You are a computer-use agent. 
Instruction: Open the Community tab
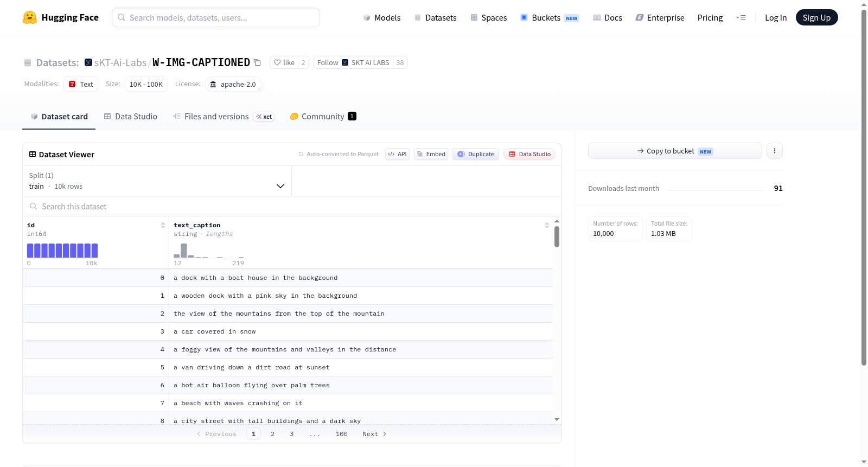click(x=323, y=117)
